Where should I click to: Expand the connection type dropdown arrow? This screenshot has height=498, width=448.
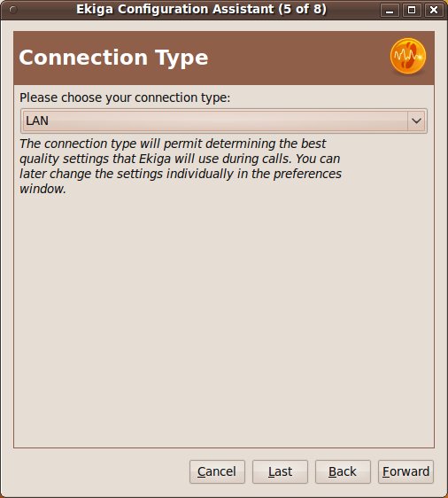click(416, 121)
